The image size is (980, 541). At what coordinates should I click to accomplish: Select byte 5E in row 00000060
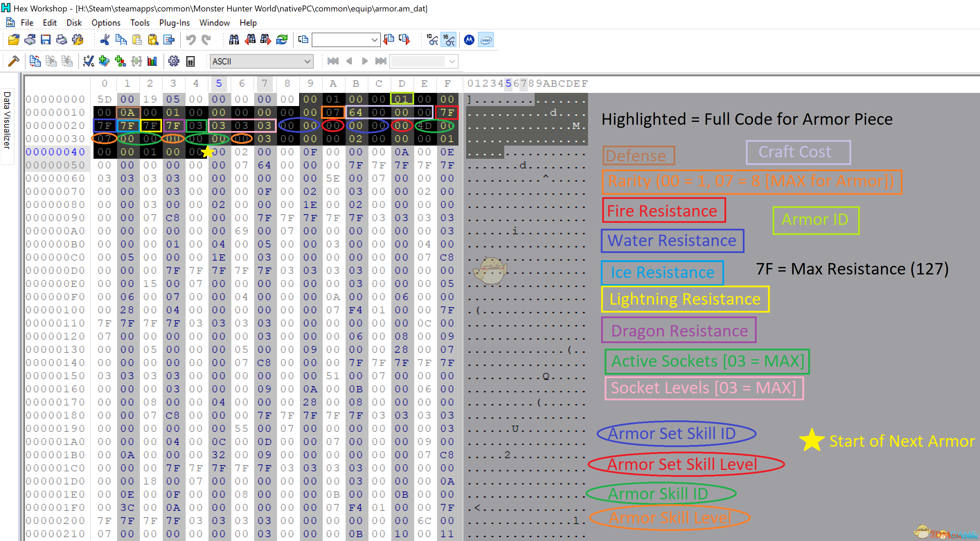[333, 178]
